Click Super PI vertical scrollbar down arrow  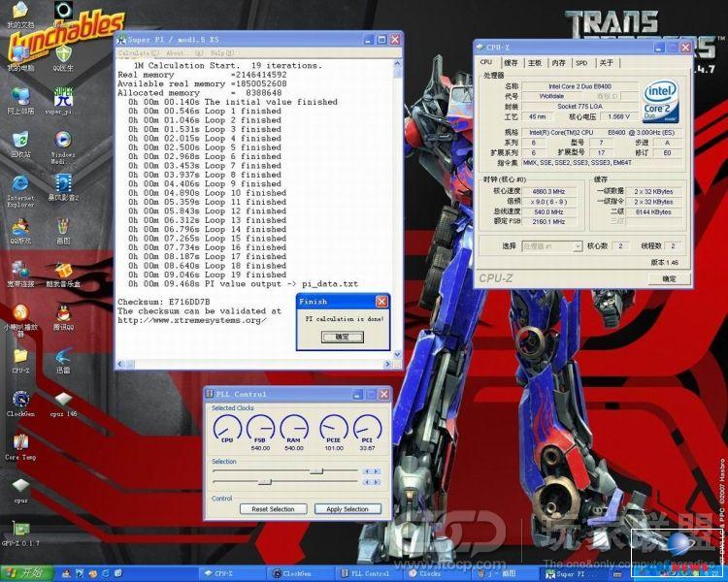pyautogui.click(x=397, y=355)
